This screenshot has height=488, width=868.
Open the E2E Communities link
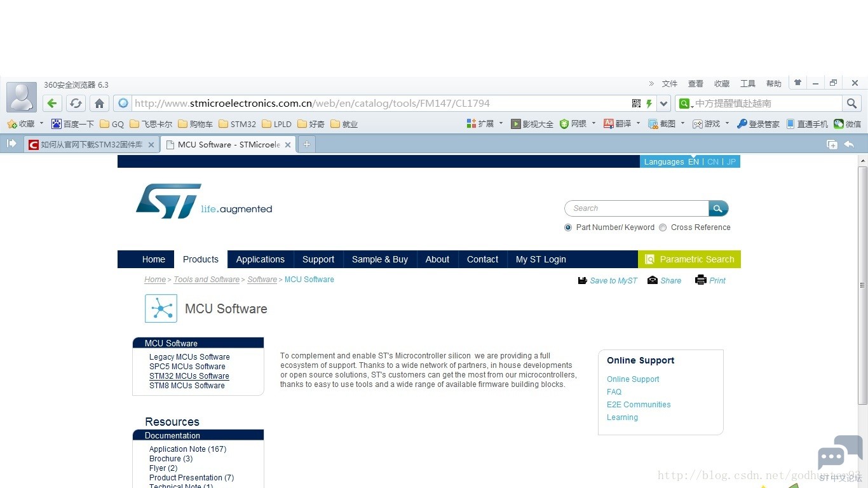tap(639, 405)
